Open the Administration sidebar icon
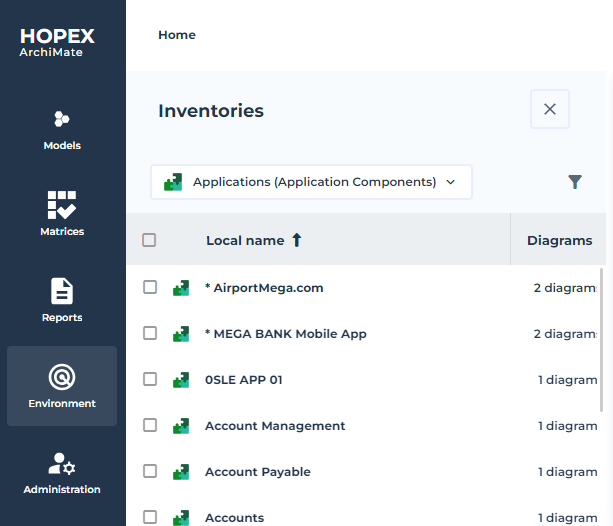This screenshot has width=613, height=526. [62, 464]
